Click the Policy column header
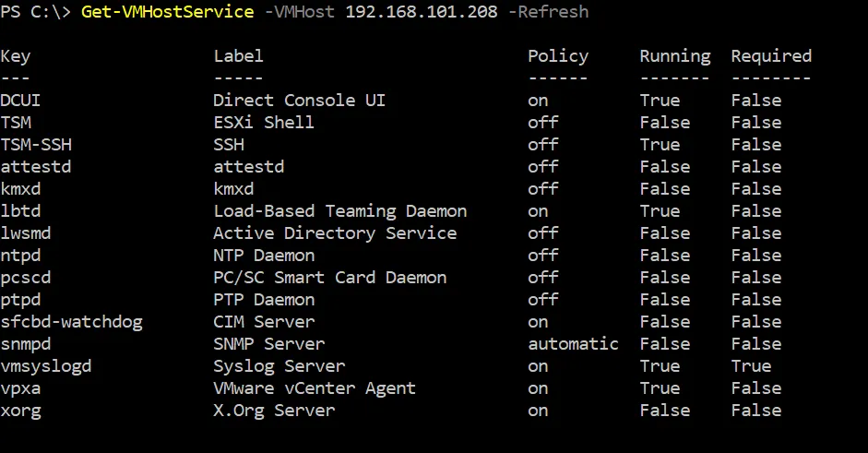This screenshot has height=453, width=868. [x=557, y=56]
